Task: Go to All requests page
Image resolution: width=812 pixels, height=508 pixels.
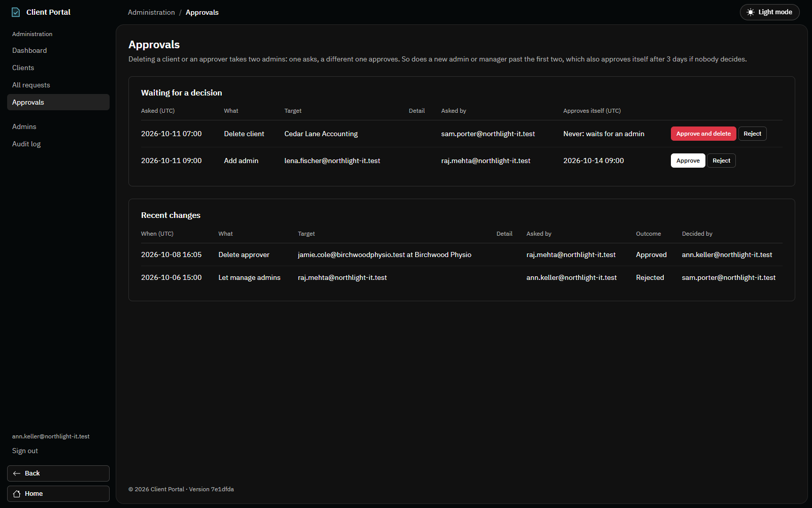Action: point(58,85)
